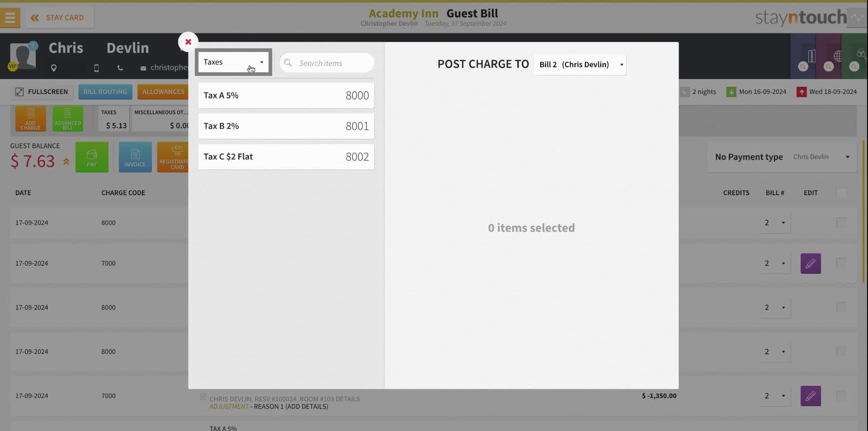Click the group circles icon
The image size is (868, 431).
(x=861, y=54)
